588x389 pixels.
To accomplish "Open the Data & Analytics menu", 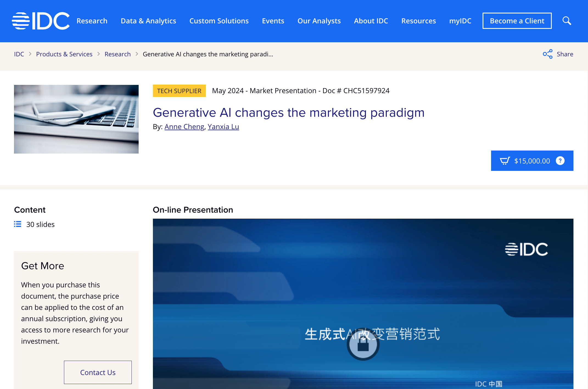I will click(148, 21).
